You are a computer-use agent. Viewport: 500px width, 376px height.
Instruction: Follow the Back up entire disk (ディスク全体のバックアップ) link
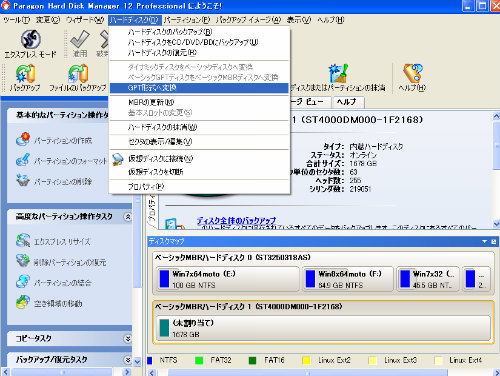click(236, 220)
